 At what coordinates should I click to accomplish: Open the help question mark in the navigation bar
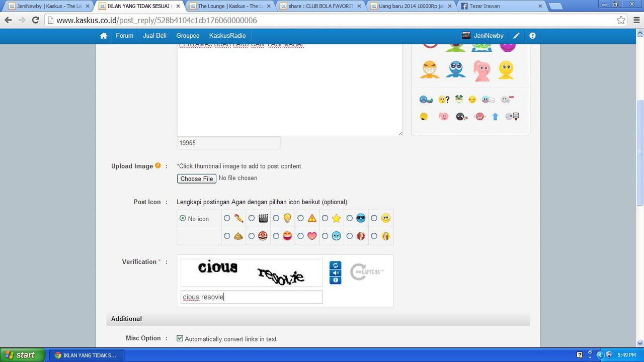(x=532, y=36)
